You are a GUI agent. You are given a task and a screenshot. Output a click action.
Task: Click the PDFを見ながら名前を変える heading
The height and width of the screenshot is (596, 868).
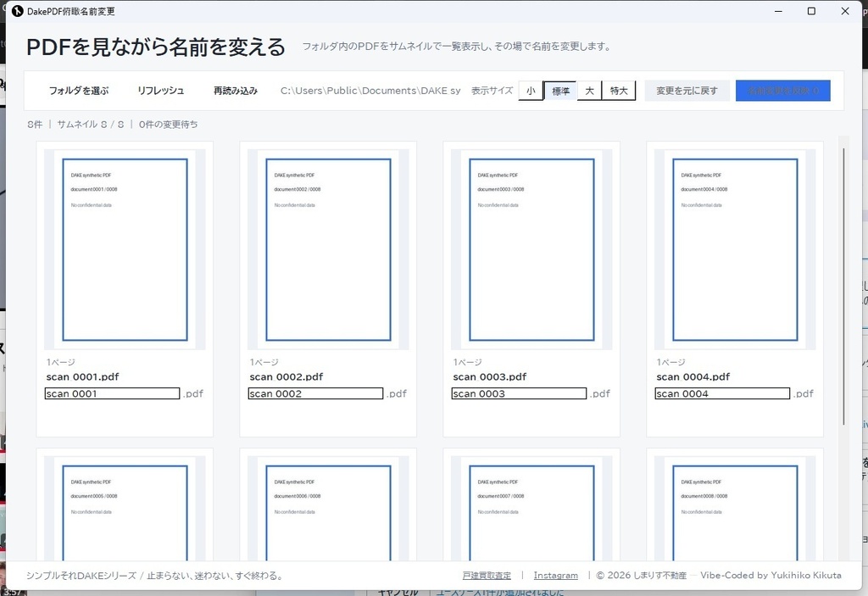[156, 47]
